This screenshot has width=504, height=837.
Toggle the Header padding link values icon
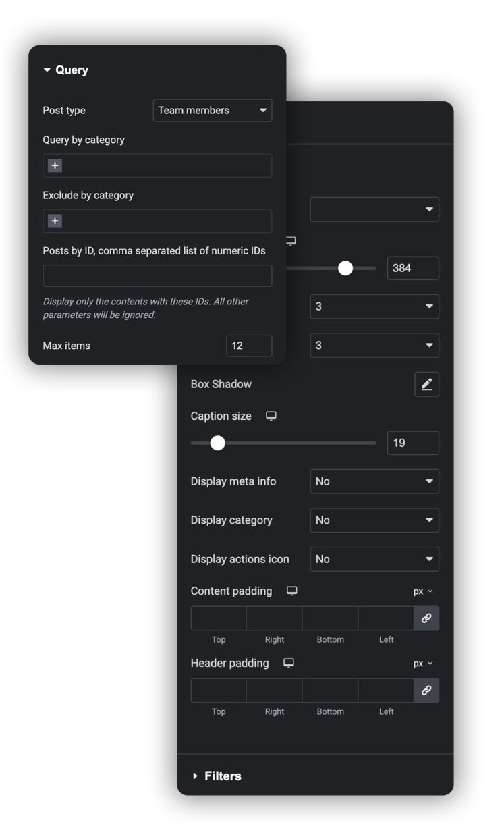click(426, 691)
